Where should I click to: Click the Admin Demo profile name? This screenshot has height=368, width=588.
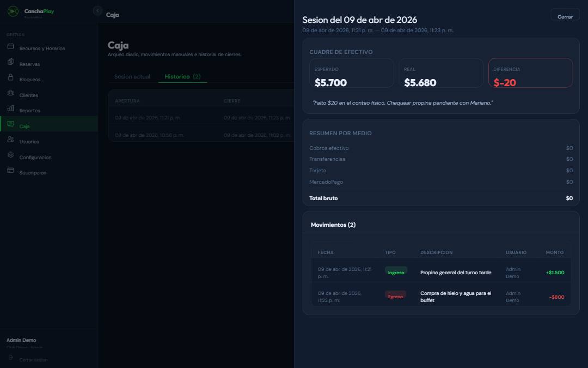[21, 340]
